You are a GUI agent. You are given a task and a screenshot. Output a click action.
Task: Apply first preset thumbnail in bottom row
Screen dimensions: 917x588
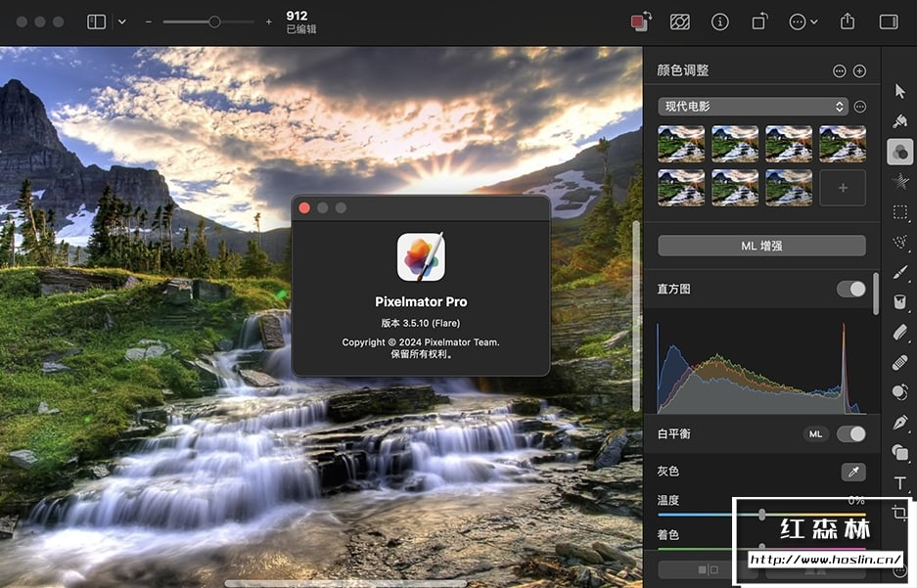(681, 188)
